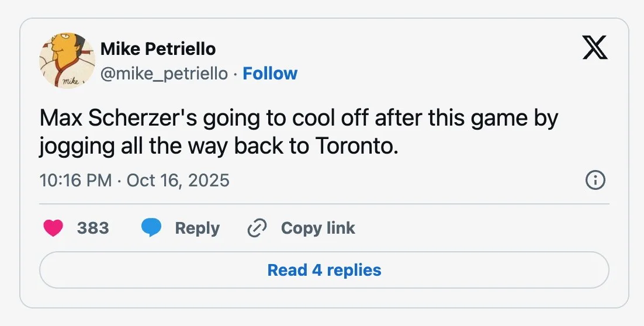
Task: Click the blue reply speech bubble icon
Action: [151, 228]
